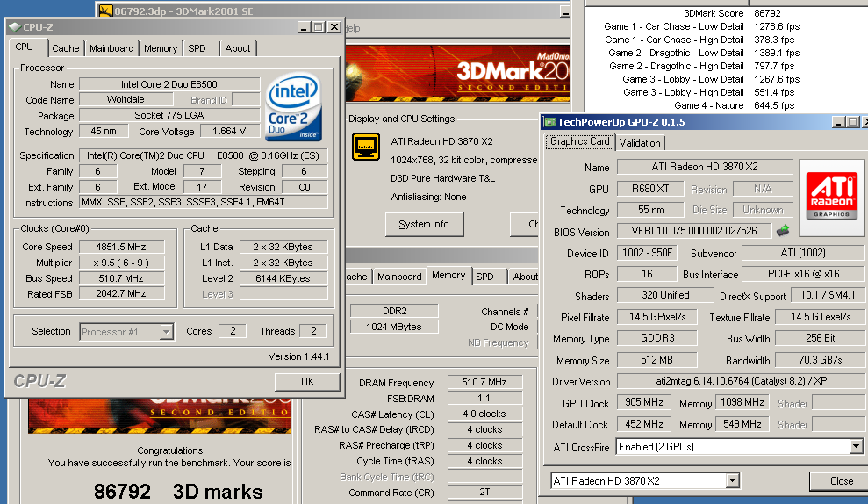Click the Memory clock 1098 MHz field
This screenshot has height=504, width=868.
click(x=742, y=402)
